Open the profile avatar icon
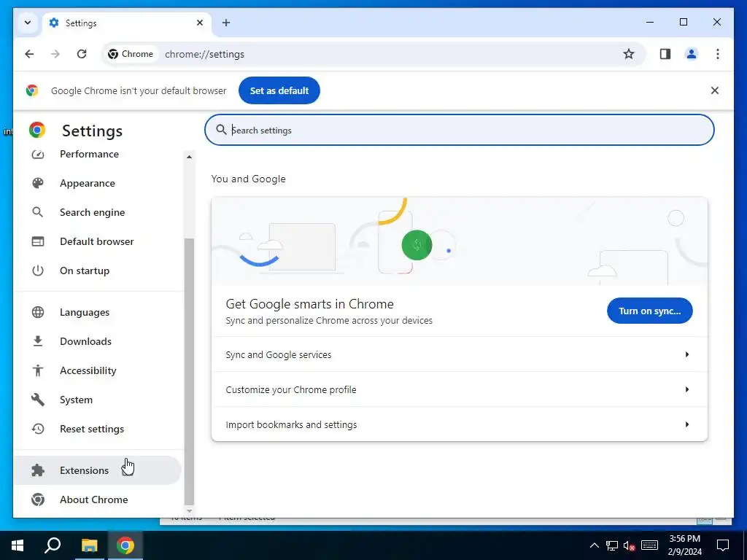The width and height of the screenshot is (747, 560). coord(692,54)
